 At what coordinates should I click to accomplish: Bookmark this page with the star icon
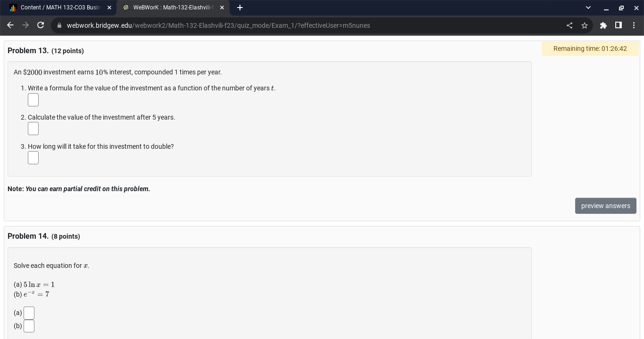pyautogui.click(x=585, y=25)
